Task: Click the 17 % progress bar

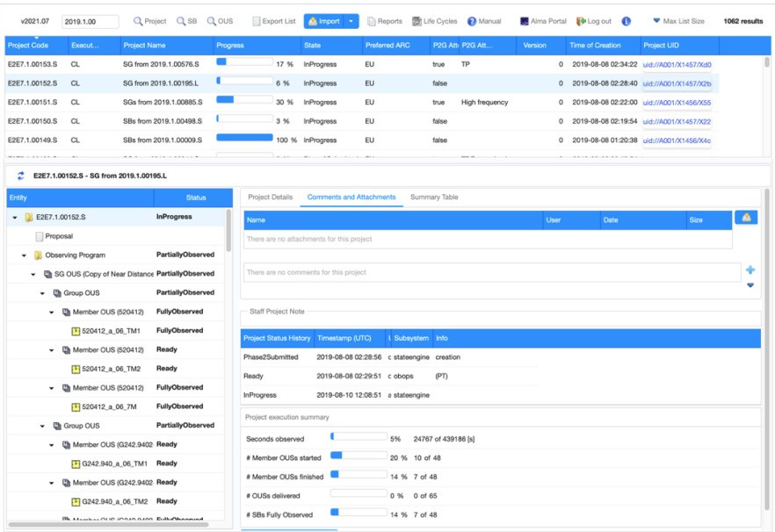Action: (244, 61)
